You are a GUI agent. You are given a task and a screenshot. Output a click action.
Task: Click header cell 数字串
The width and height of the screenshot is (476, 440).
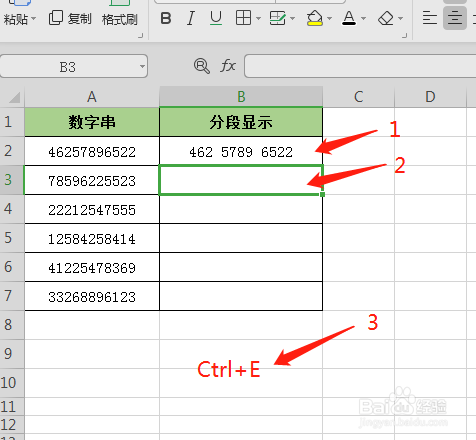point(92,122)
